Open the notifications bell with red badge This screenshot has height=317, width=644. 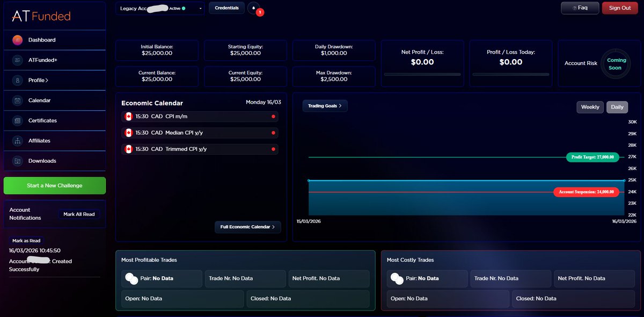(254, 8)
